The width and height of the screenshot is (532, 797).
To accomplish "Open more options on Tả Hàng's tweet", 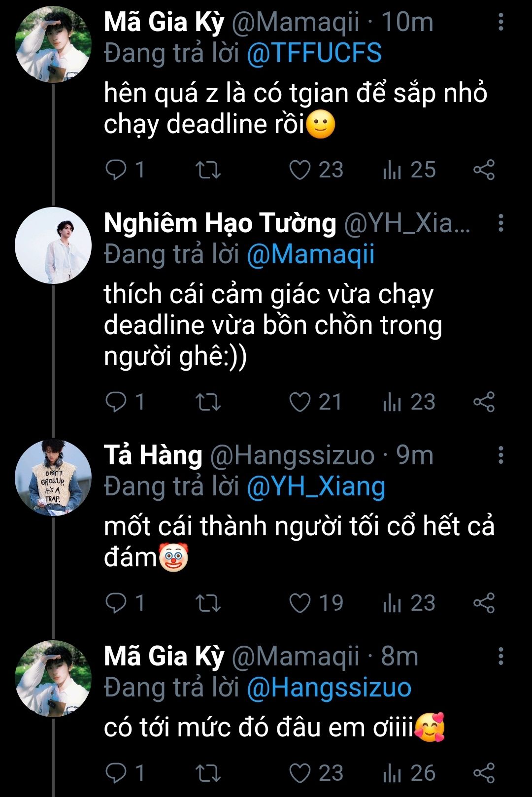I will click(500, 455).
